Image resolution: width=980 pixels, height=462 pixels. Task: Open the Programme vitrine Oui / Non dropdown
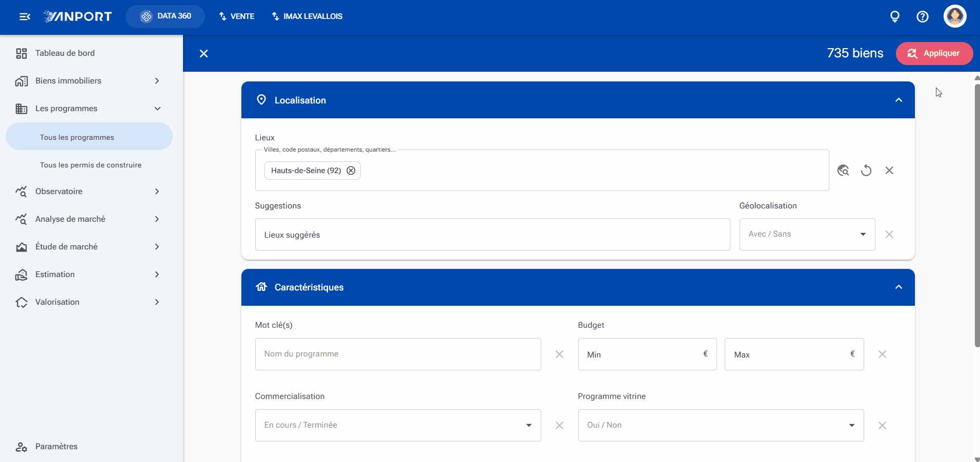(721, 425)
